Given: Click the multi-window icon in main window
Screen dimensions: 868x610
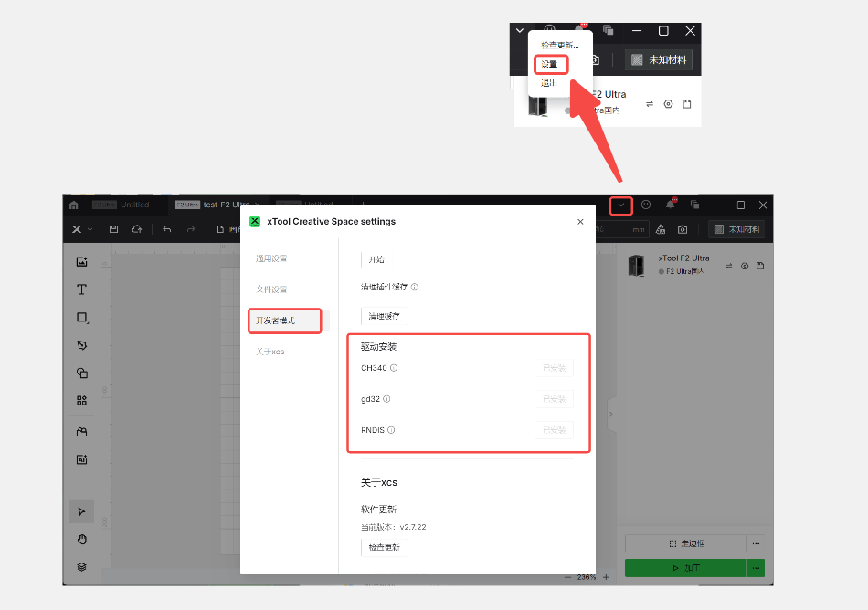Looking at the screenshot, I should (x=694, y=205).
